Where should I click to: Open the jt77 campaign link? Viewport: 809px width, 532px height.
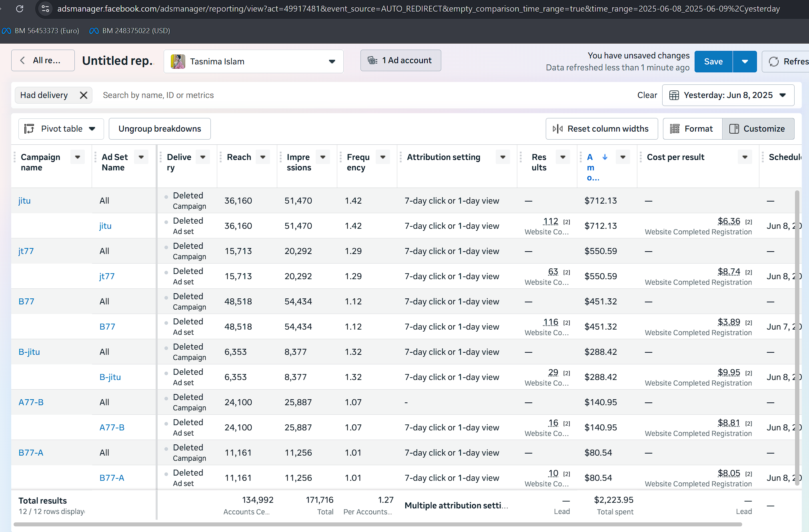(26, 251)
